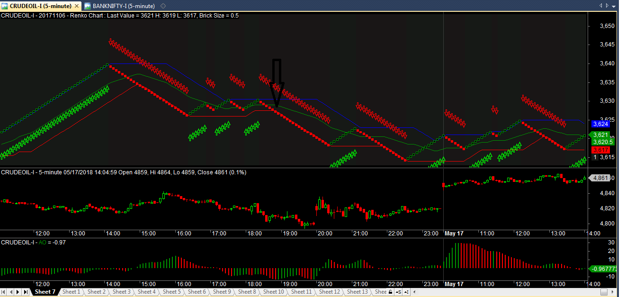Select the Sheet 13 tab
Screen dimensions: 644x297
pos(358,292)
